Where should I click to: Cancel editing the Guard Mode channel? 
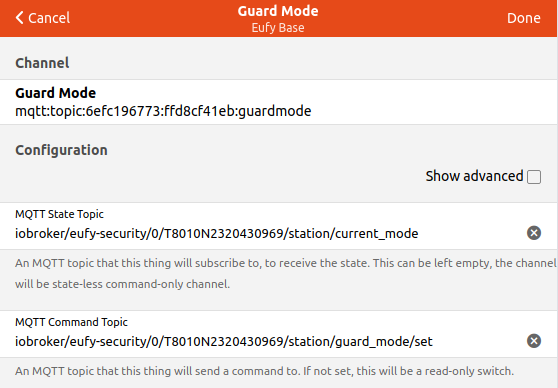43,18
